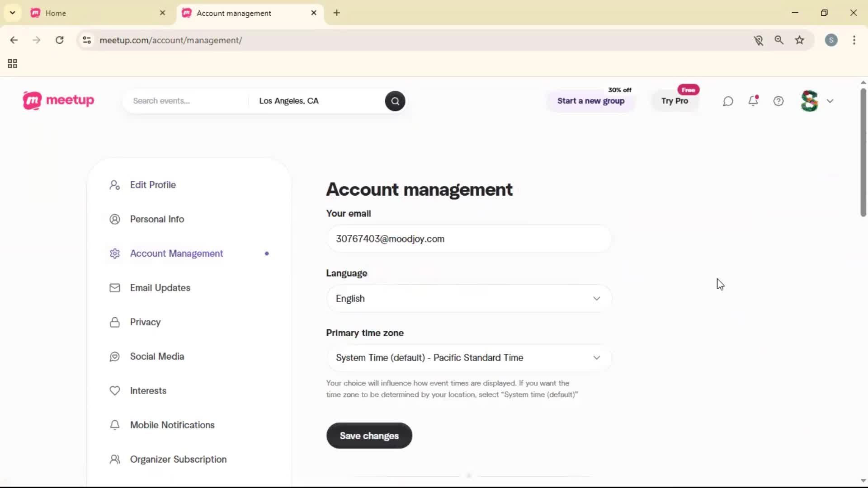868x488 pixels.
Task: Expand the profile avatar chevron menu
Action: point(830,101)
